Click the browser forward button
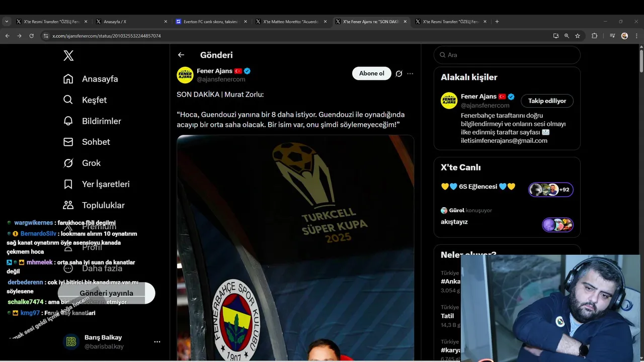 pos(19,36)
